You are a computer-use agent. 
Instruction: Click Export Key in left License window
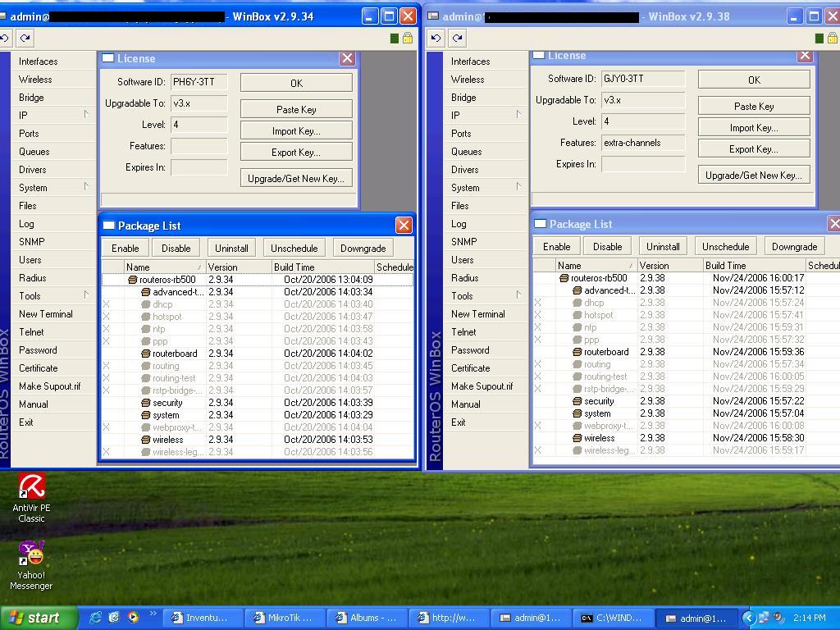click(x=296, y=152)
